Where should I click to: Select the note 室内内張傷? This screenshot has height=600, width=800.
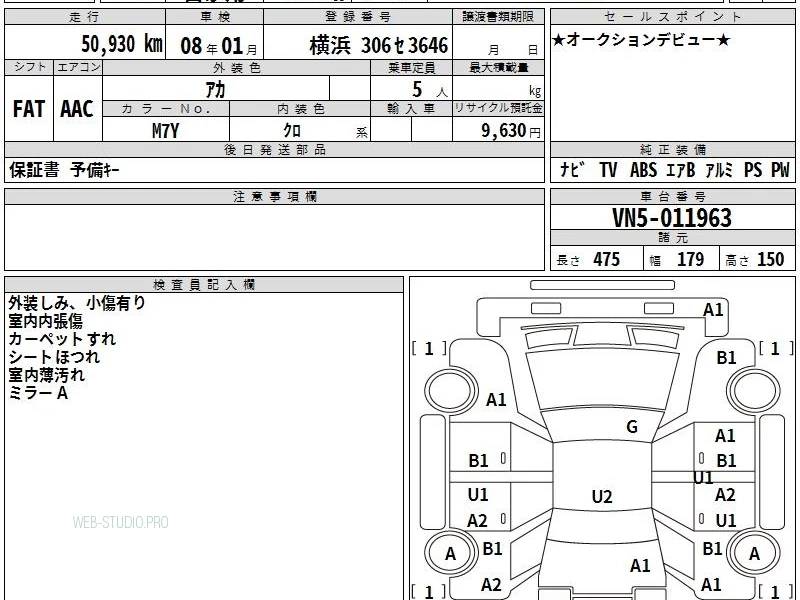(45, 320)
